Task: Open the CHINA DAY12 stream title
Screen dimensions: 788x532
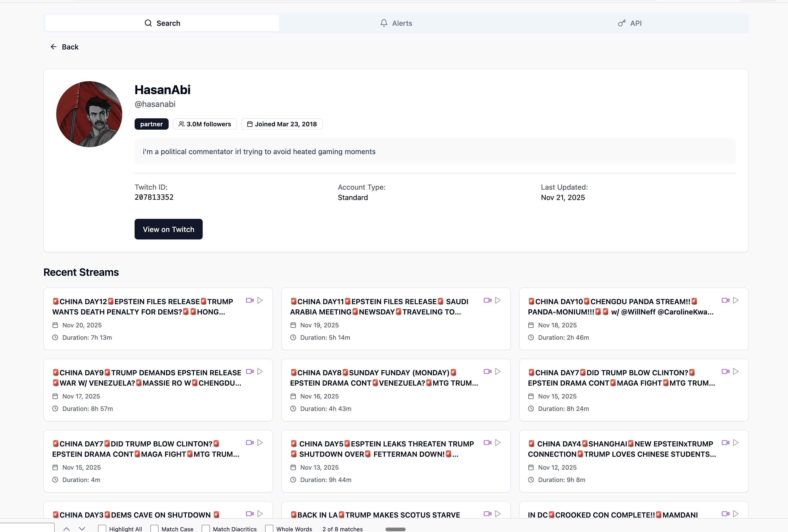Action: pos(143,307)
